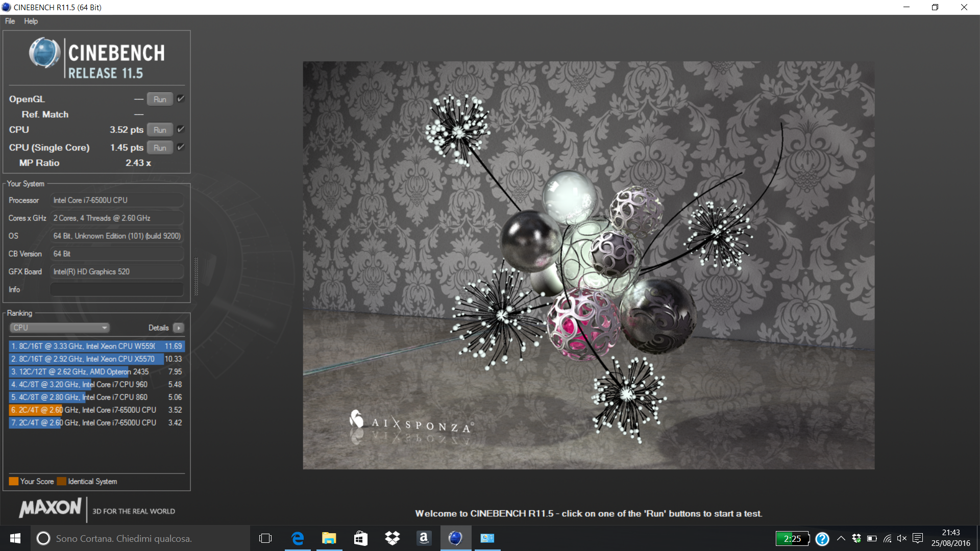This screenshot has height=551, width=980.
Task: Click the left panel resize grip handle
Action: point(196,277)
